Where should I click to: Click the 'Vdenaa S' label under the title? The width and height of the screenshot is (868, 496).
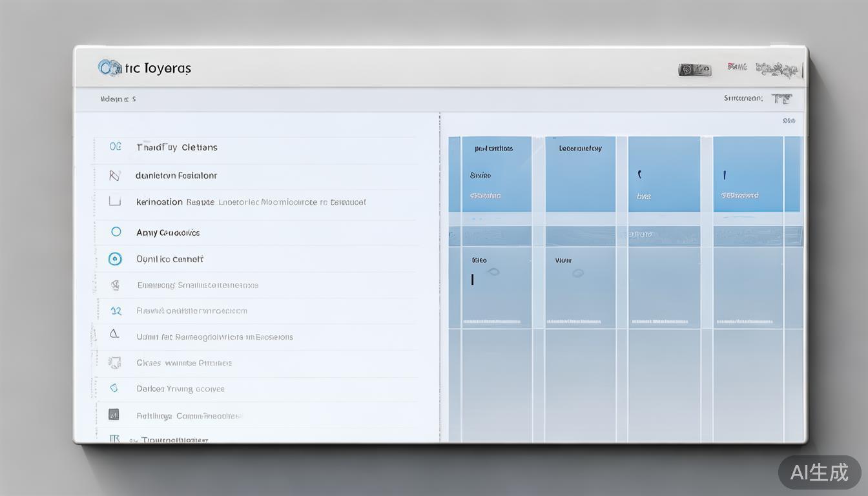[118, 99]
